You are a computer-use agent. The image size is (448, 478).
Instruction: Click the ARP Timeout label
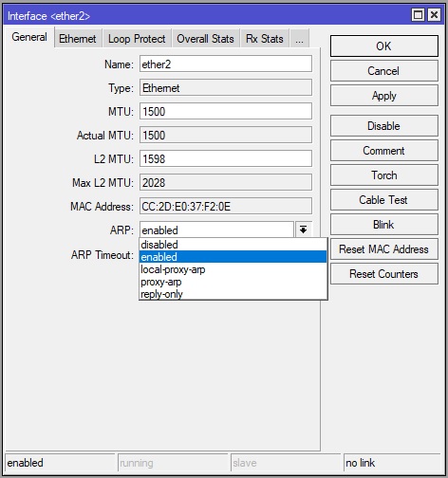click(103, 255)
